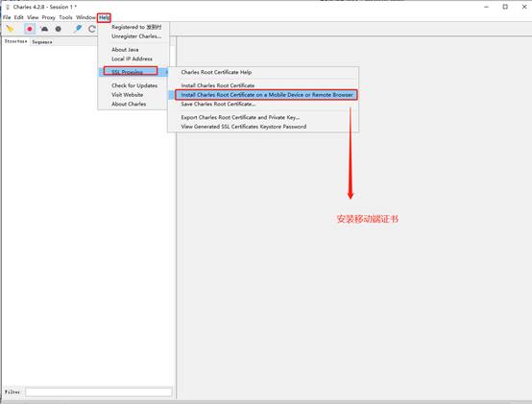532x404 pixels.
Task: Maximize the Charles window
Action: pos(505,7)
